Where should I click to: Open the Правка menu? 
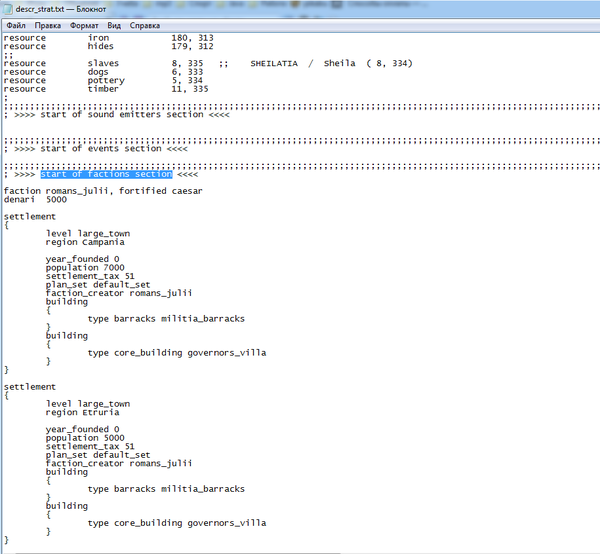tap(47, 24)
